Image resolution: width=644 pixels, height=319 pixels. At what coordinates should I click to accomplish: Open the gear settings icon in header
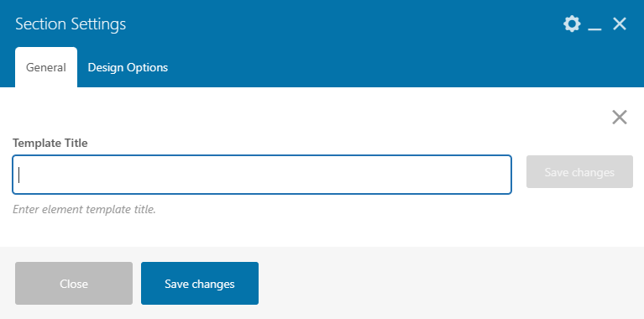click(572, 24)
